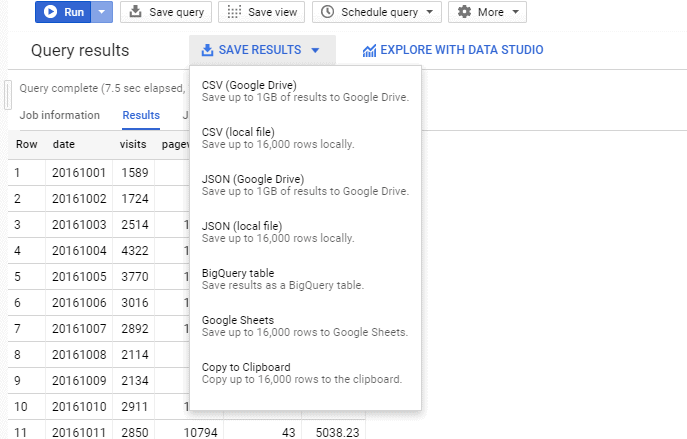Image resolution: width=687 pixels, height=439 pixels.
Task: Switch to the Job information tab
Action: (60, 115)
